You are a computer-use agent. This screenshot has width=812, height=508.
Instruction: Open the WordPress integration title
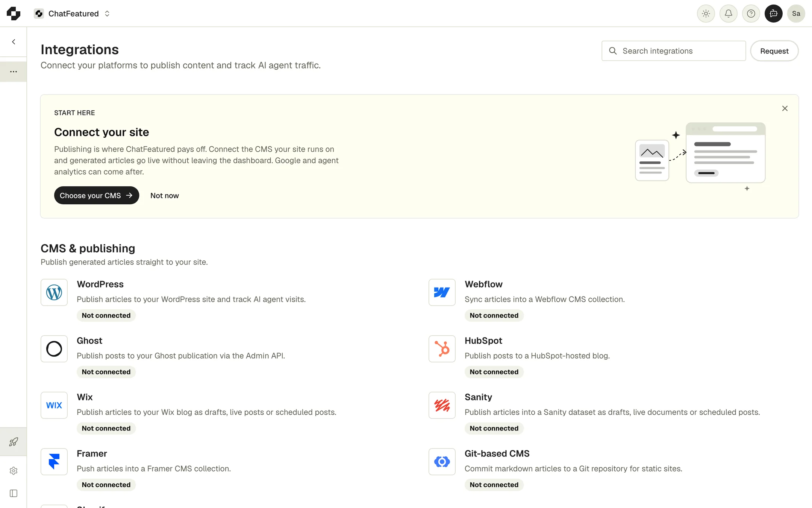[100, 284]
